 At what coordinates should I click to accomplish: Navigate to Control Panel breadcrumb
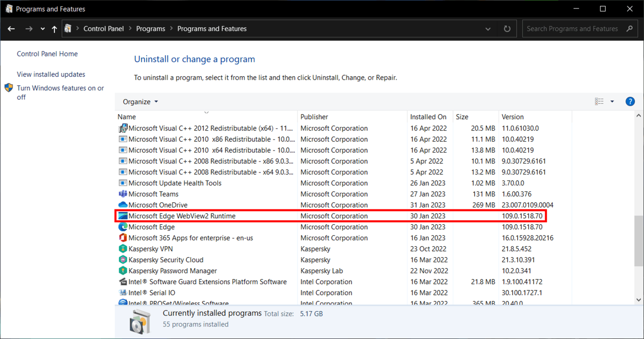pyautogui.click(x=104, y=29)
